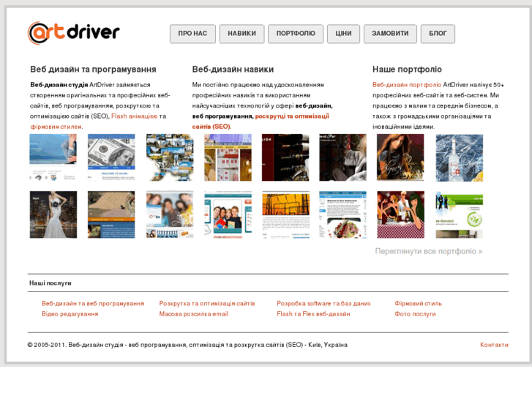Open 'Масова розсилка email' link
The width and height of the screenshot is (532, 399).
click(194, 314)
